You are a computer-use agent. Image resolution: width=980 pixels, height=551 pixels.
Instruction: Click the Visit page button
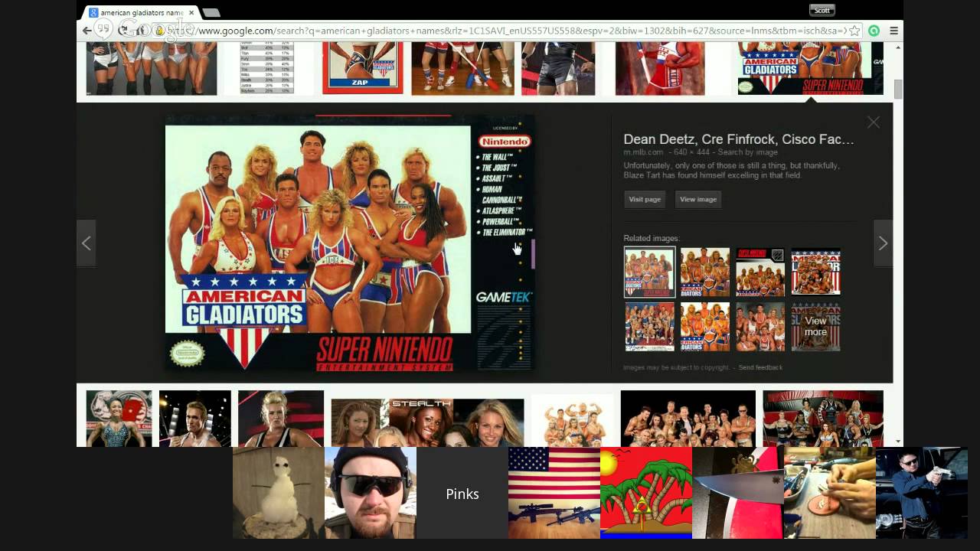click(645, 199)
